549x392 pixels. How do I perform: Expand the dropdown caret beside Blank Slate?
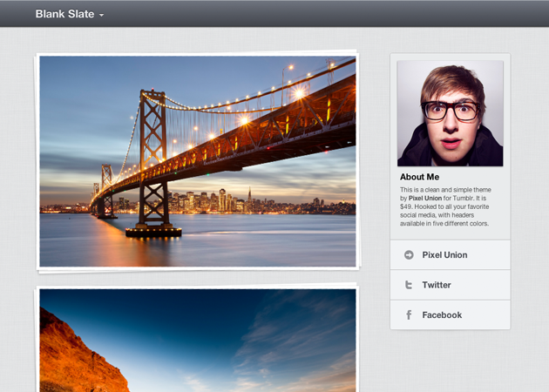pyautogui.click(x=102, y=16)
